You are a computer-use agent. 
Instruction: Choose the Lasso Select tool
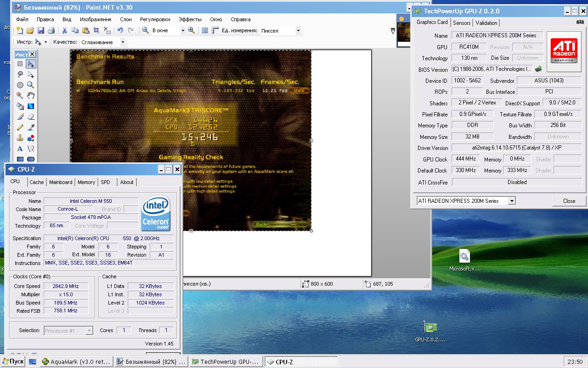[x=20, y=75]
